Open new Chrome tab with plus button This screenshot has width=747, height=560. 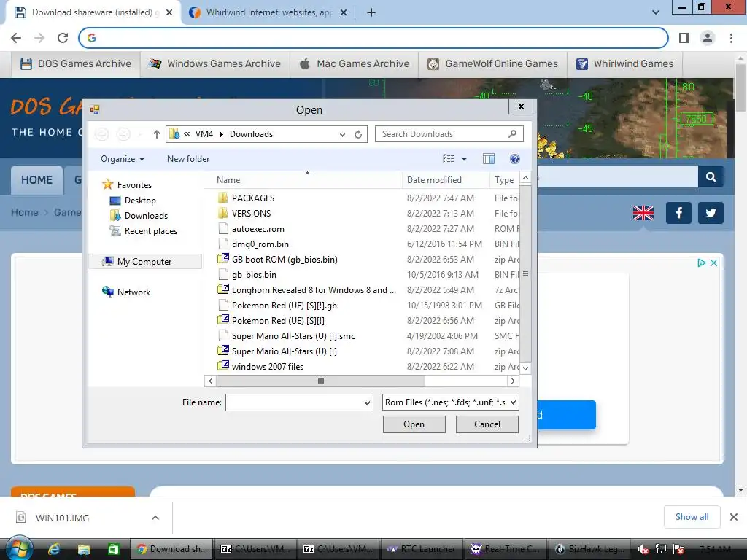(x=371, y=13)
